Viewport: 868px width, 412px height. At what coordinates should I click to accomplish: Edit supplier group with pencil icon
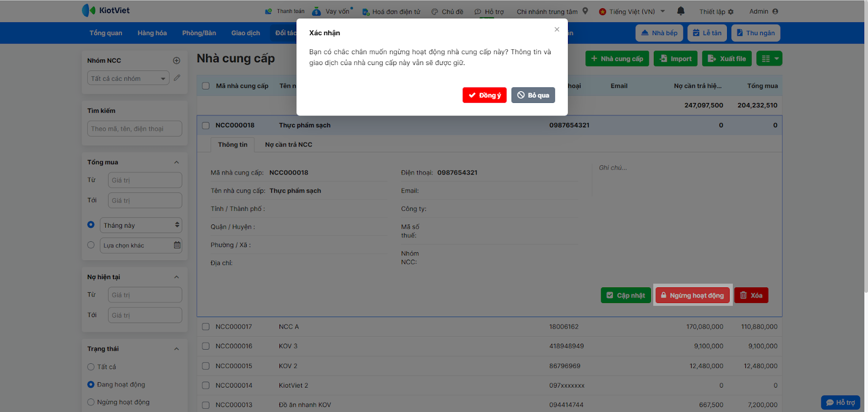[177, 78]
